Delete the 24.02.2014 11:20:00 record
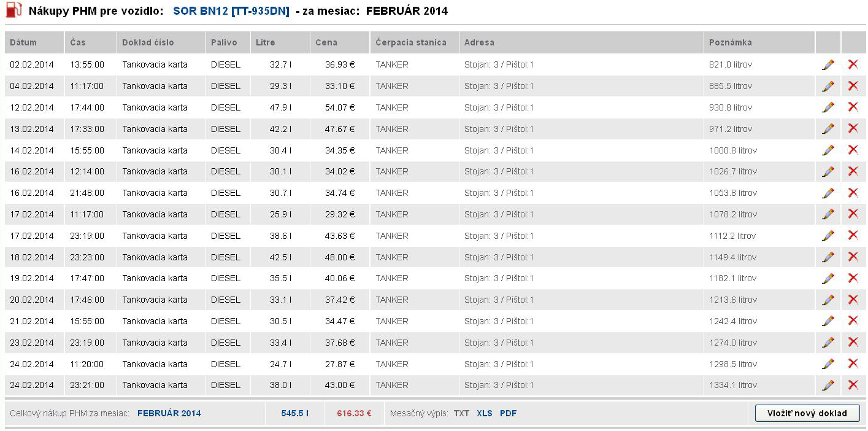Image resolution: width=868 pixels, height=431 pixels. pos(853,363)
